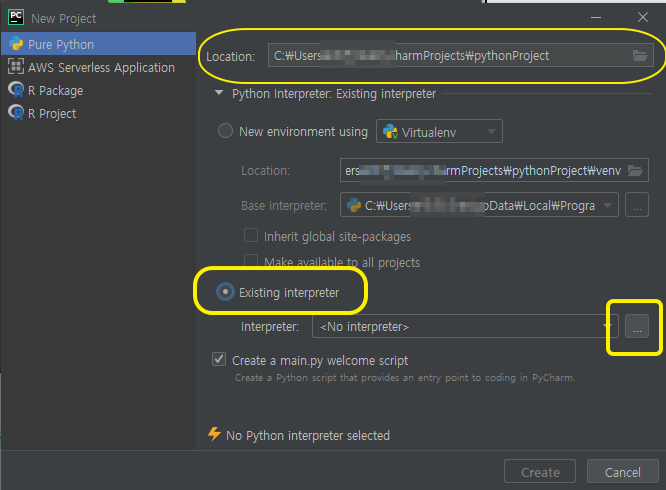Click the 'Base interpreter:' label
This screenshot has width=666, height=490.
click(x=284, y=206)
